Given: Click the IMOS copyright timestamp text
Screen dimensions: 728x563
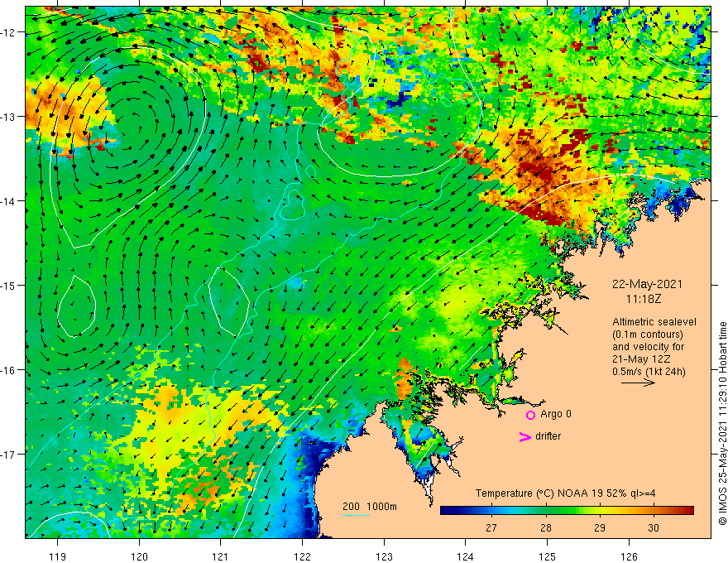Looking at the screenshot, I should pyautogui.click(x=722, y=423).
